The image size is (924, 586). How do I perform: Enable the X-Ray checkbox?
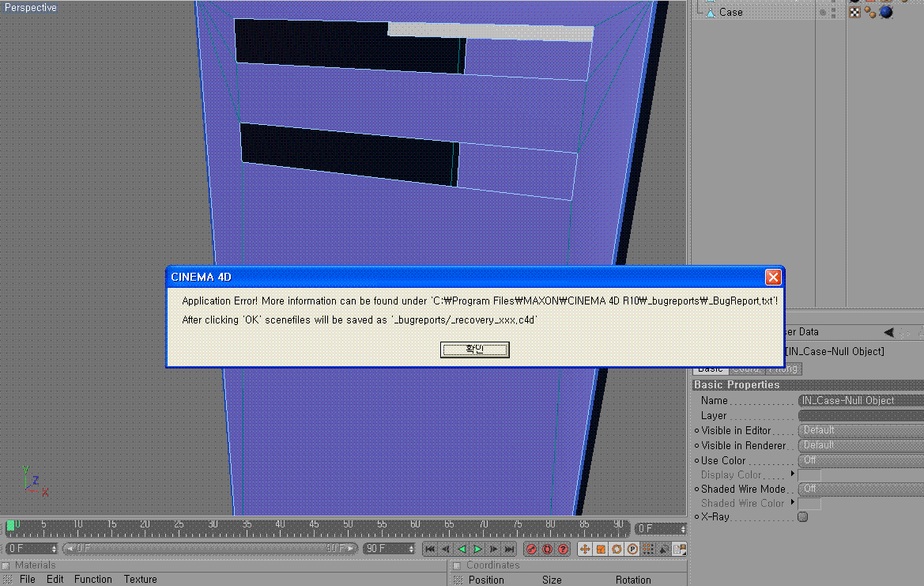tap(802, 517)
